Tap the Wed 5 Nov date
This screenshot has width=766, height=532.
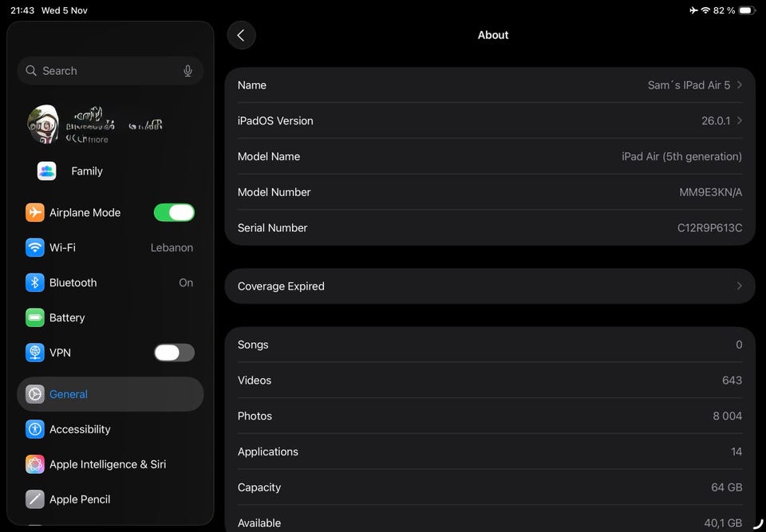pos(65,10)
